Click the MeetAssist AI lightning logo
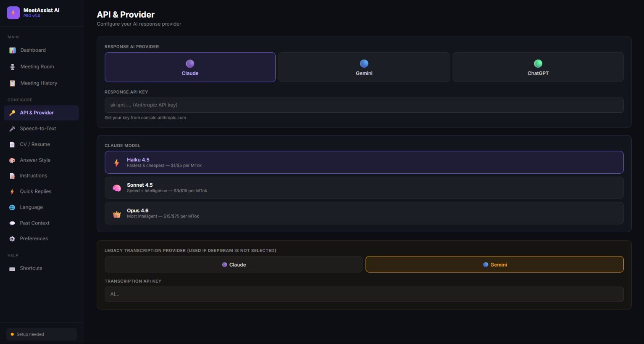 point(13,13)
